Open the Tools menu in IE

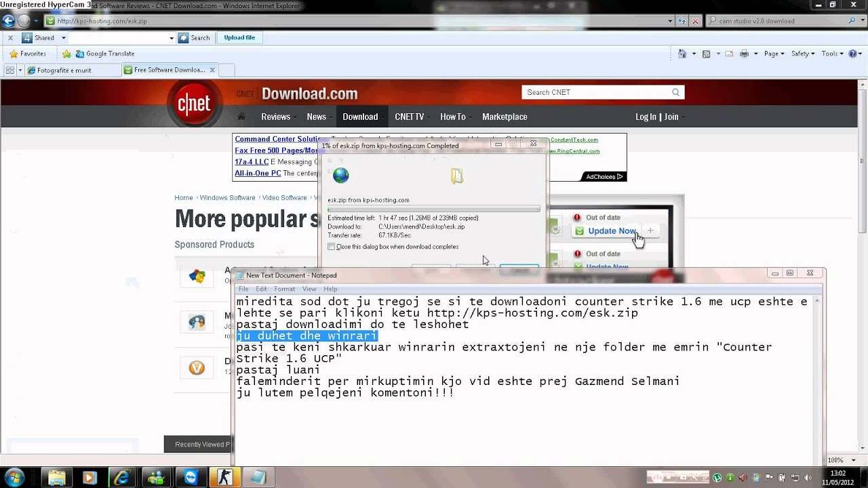[832, 54]
